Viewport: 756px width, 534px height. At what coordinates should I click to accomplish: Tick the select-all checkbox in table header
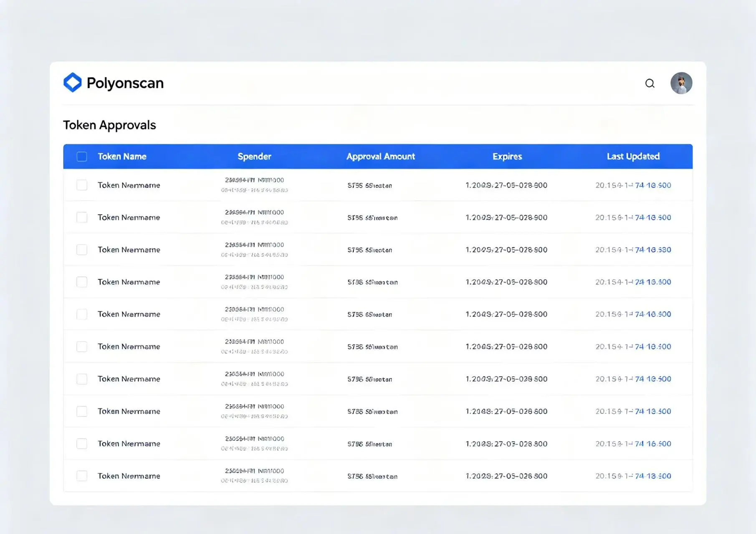point(82,157)
